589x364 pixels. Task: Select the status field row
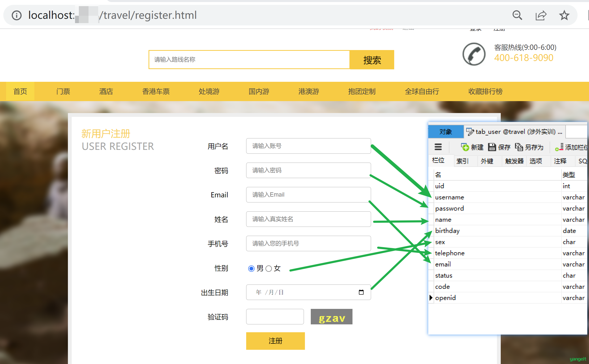(x=508, y=275)
